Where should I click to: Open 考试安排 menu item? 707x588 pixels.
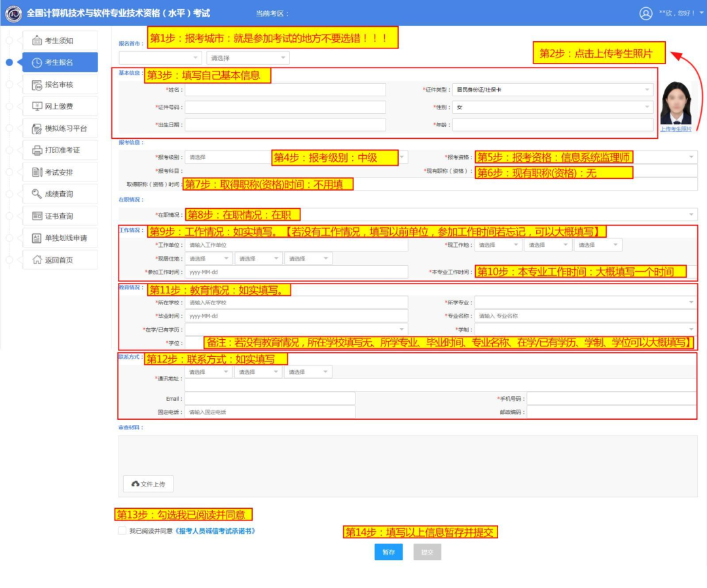coord(60,172)
